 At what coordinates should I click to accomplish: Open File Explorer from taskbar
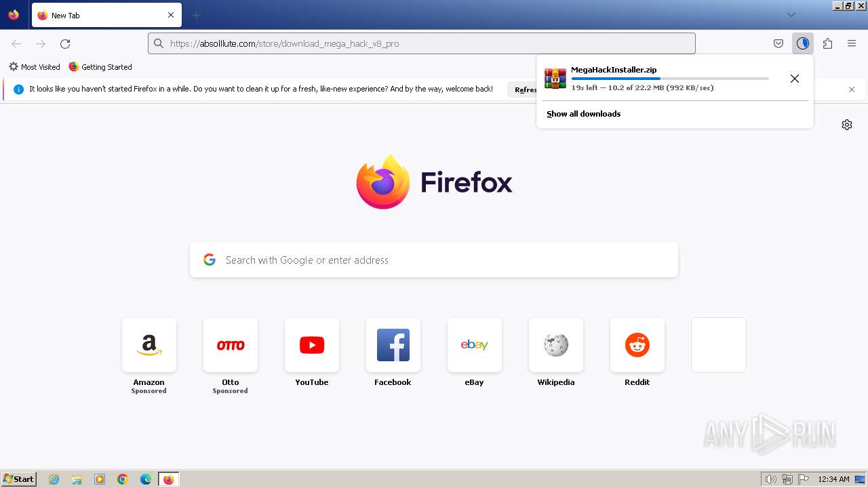click(x=77, y=479)
